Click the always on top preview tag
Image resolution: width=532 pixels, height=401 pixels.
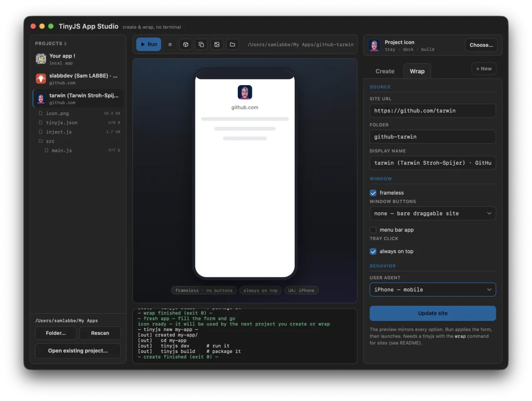261,291
